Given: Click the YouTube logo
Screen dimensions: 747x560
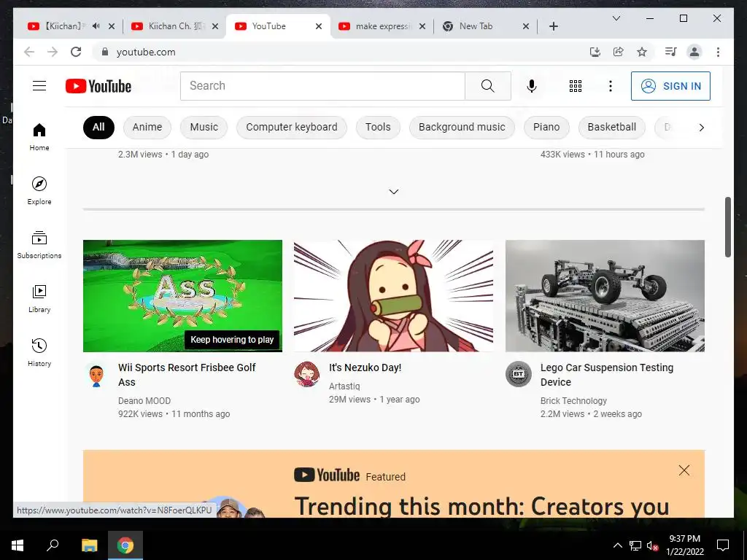Looking at the screenshot, I should coord(98,86).
